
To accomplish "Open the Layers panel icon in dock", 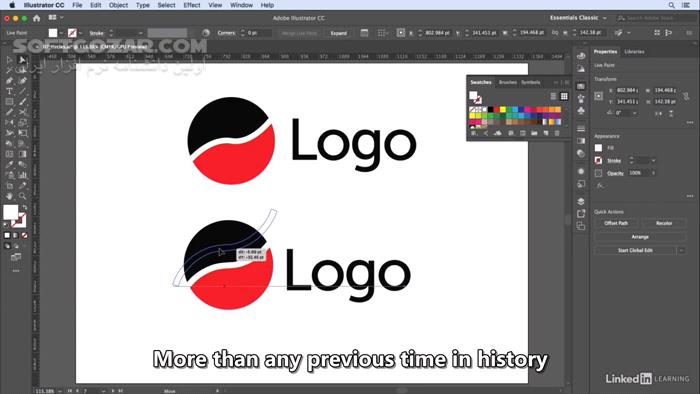I will point(581,201).
